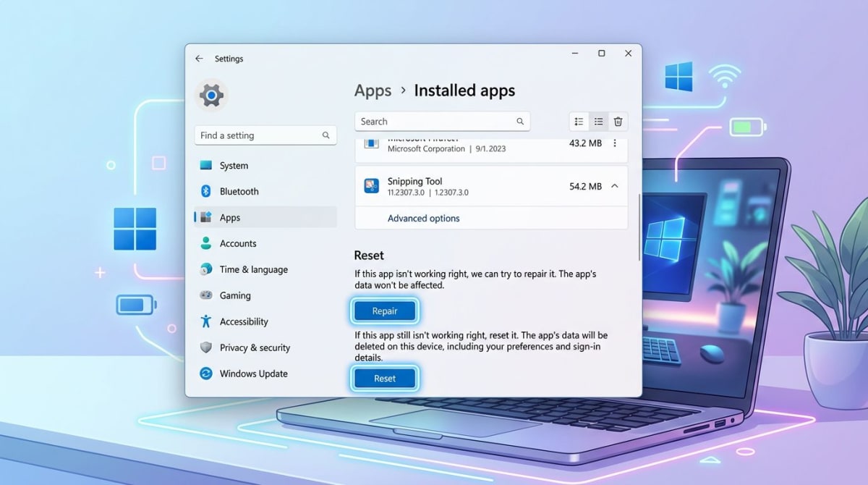Focus the Find a setting field

265,135
